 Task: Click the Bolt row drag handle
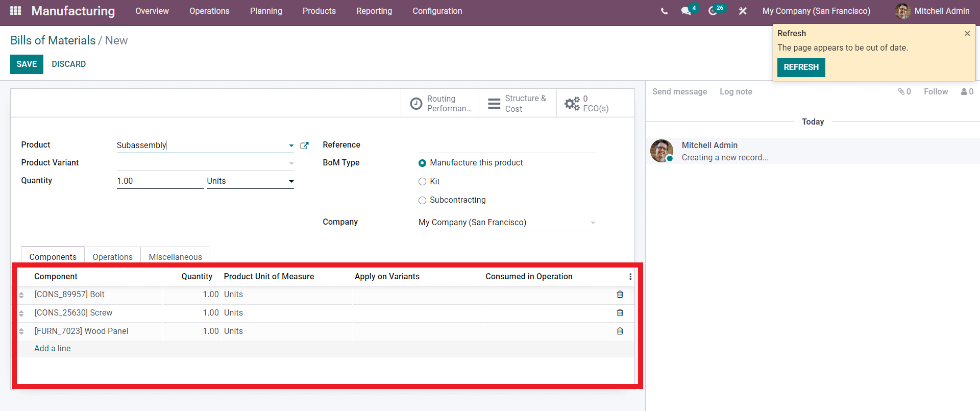[x=21, y=295]
